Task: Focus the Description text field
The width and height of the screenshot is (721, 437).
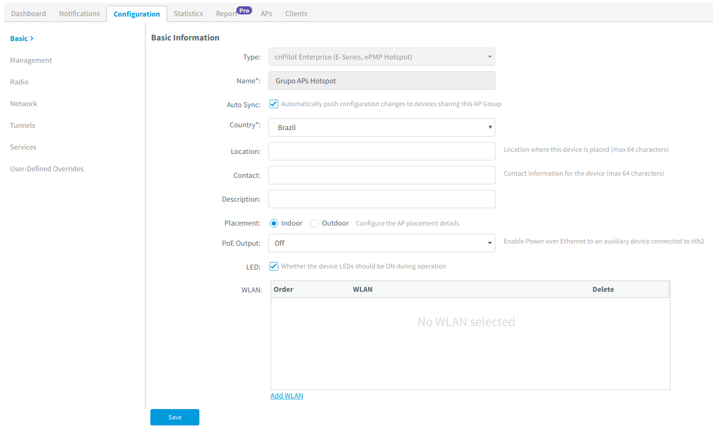Action: 382,199
